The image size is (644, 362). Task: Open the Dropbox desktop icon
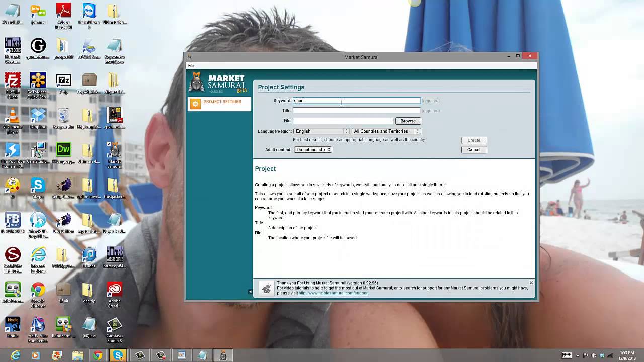38,118
